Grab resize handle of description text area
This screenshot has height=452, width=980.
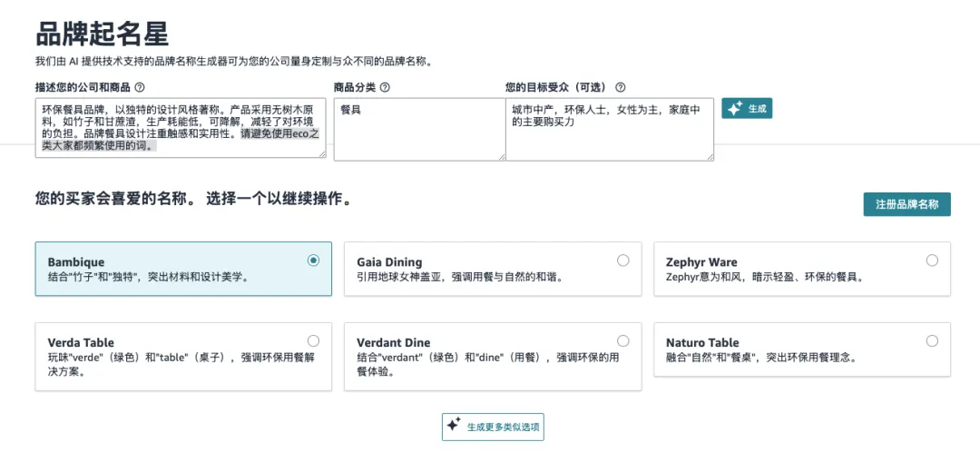[x=322, y=154]
